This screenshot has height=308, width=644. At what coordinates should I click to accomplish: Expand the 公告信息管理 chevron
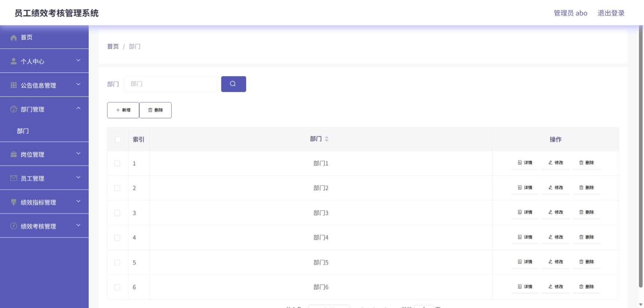point(78,84)
